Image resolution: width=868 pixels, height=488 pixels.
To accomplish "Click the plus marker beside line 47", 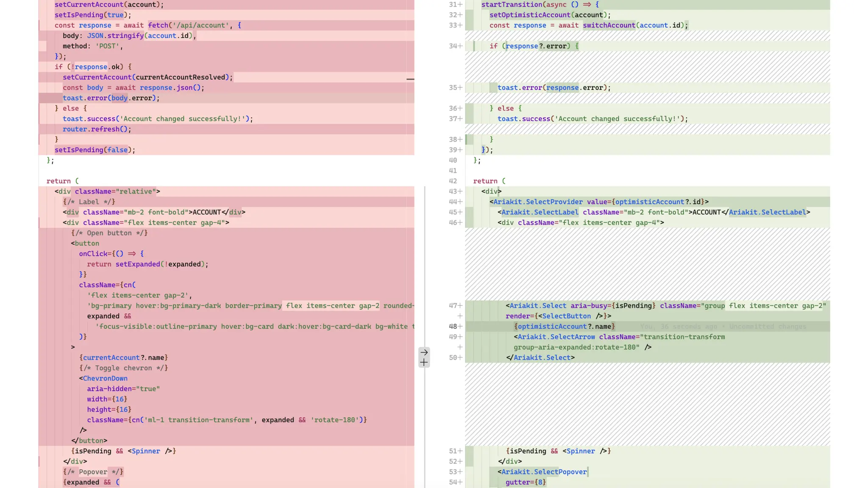I will (460, 306).
